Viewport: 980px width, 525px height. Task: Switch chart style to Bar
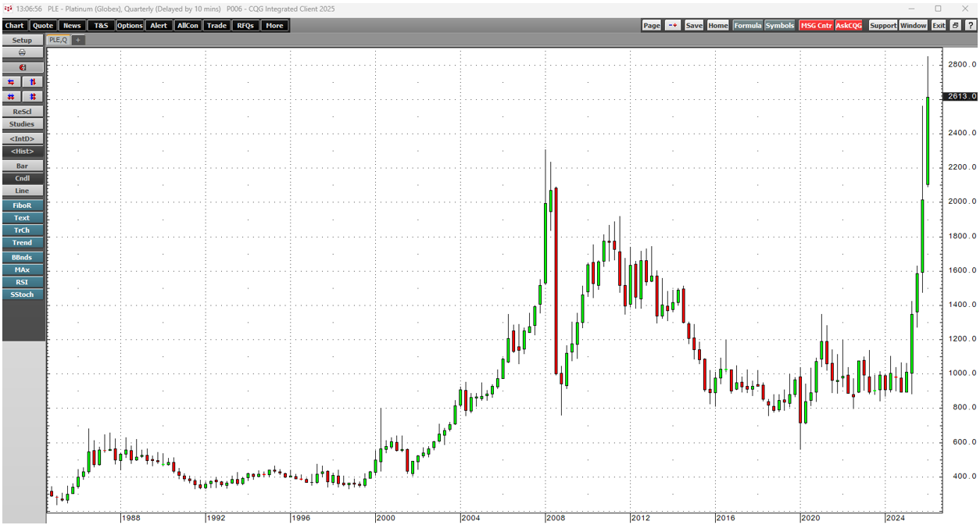[x=22, y=166]
